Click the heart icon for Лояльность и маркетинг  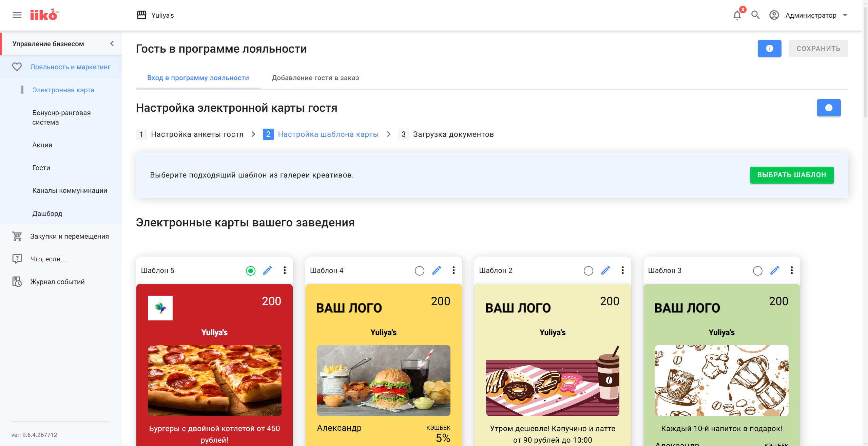click(17, 67)
